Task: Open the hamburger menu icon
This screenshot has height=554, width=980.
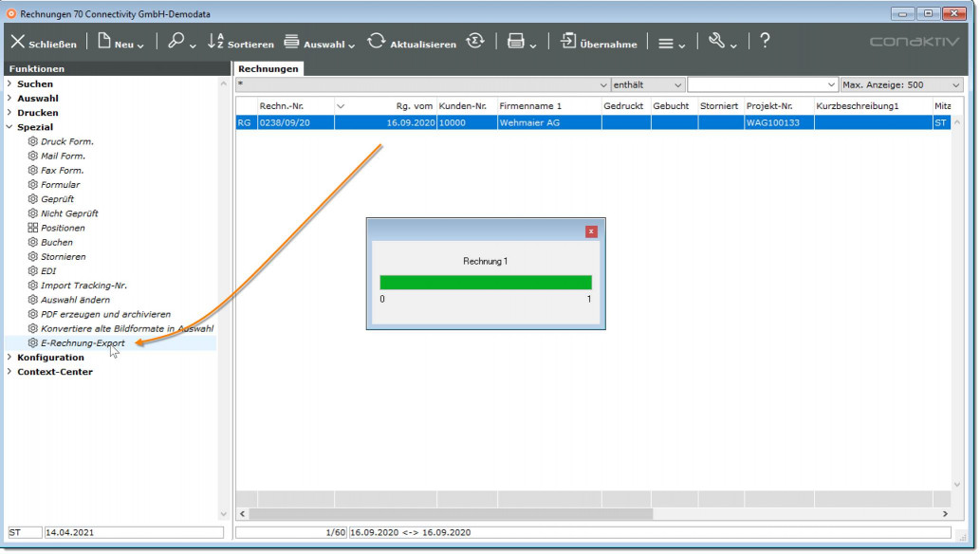Action: 666,43
